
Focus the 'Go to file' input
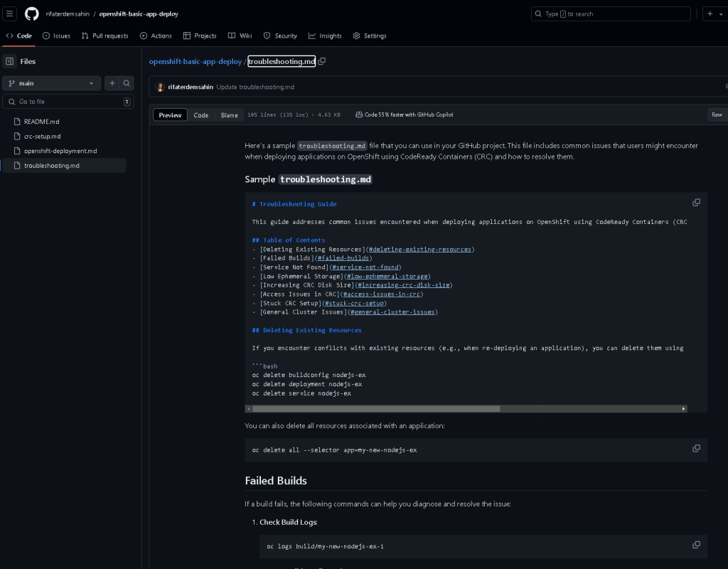point(68,101)
